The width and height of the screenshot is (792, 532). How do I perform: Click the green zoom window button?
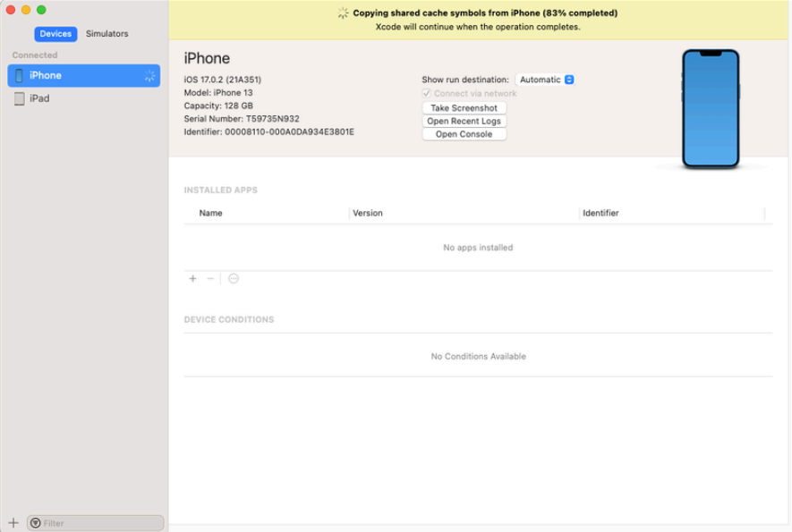point(41,10)
